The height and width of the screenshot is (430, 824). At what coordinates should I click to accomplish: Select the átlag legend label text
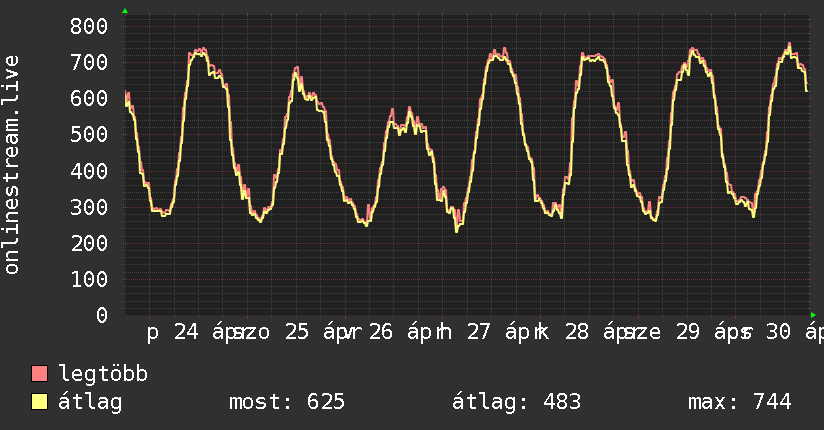[89, 402]
